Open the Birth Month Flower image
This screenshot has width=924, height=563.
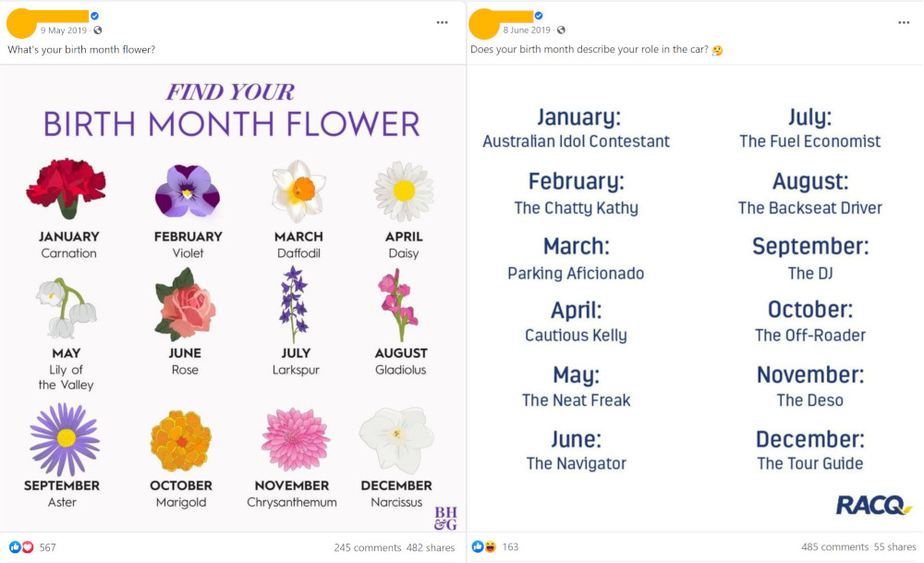232,298
